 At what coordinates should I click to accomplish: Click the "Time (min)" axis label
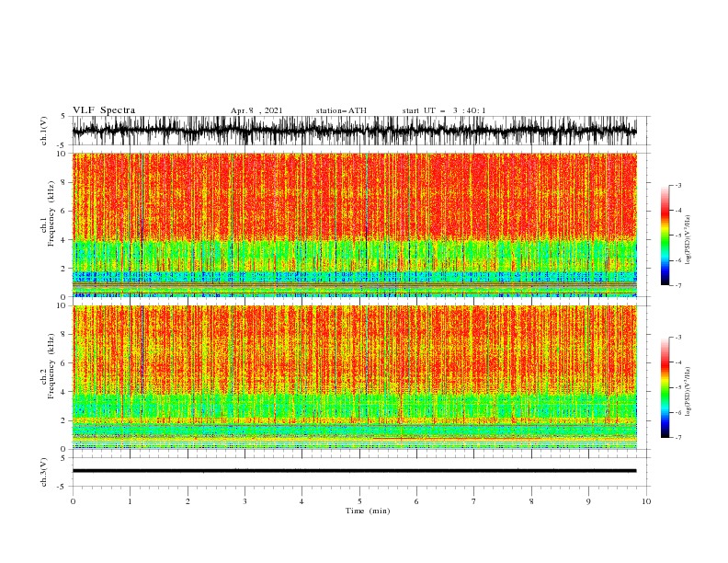[x=368, y=511]
